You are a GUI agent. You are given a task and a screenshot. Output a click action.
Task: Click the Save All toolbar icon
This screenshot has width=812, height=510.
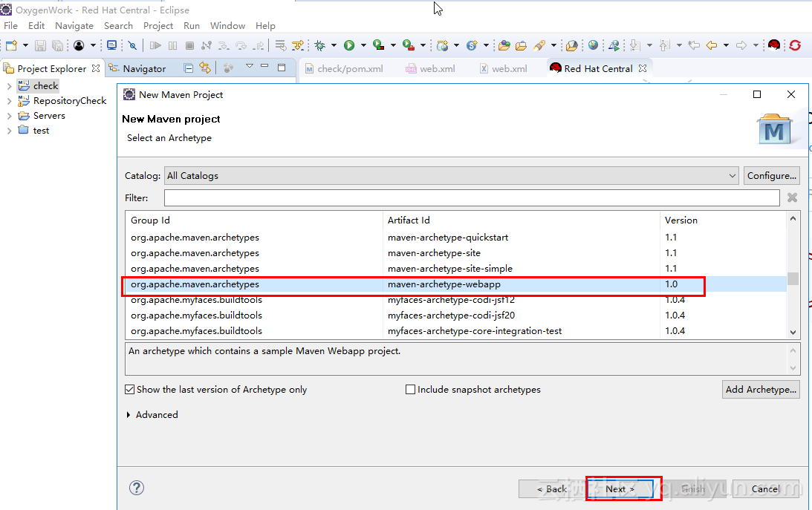pyautogui.click(x=57, y=45)
